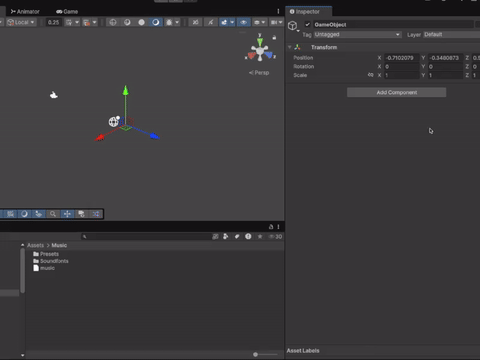Collapse the Transform component foldout
The width and height of the screenshot is (480, 360).
point(290,47)
